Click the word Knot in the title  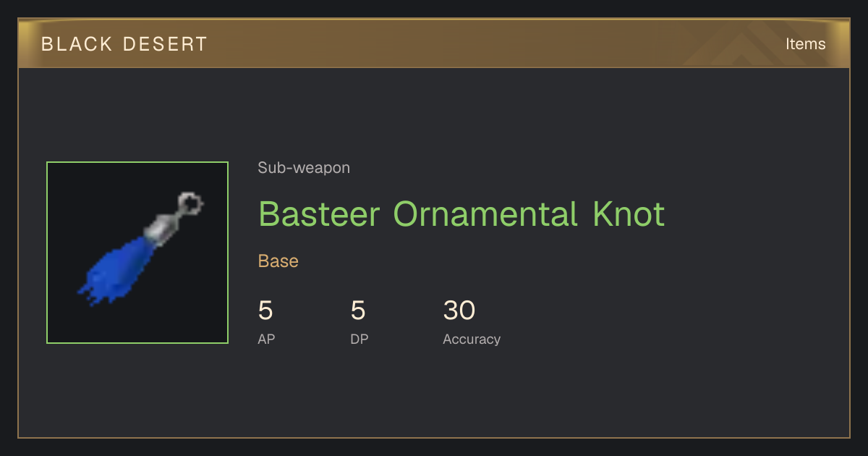click(x=629, y=214)
